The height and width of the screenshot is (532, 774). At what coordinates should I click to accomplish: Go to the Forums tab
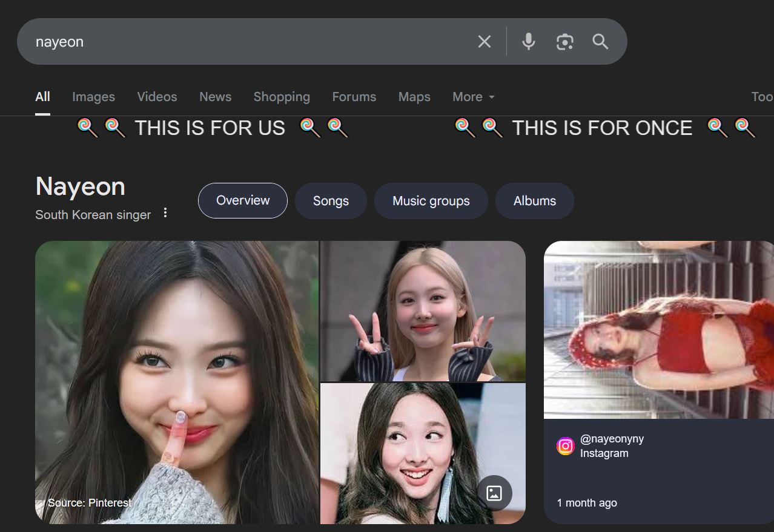pos(354,97)
